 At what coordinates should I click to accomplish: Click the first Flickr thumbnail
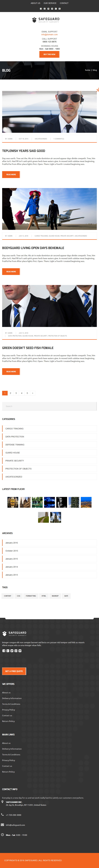13,502
